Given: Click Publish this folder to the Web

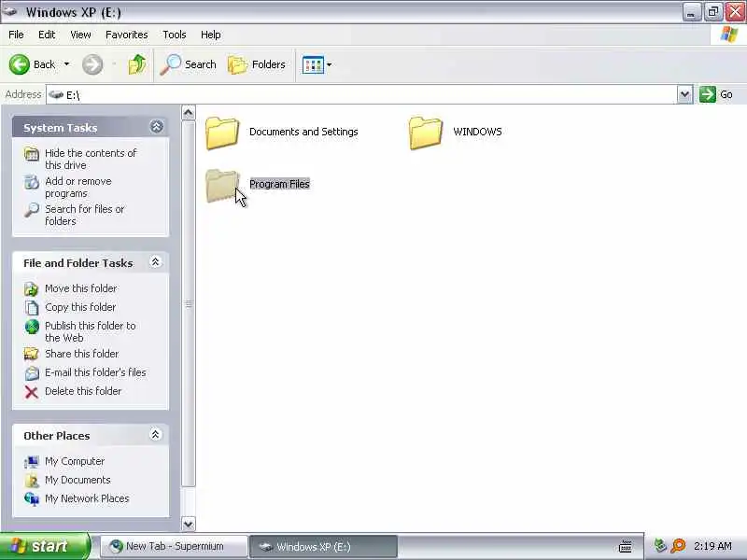Looking at the screenshot, I should pyautogui.click(x=91, y=331).
